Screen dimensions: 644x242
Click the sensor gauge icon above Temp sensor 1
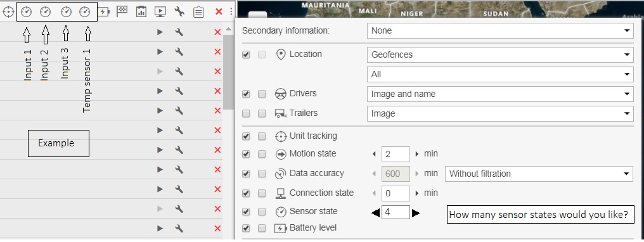84,12
